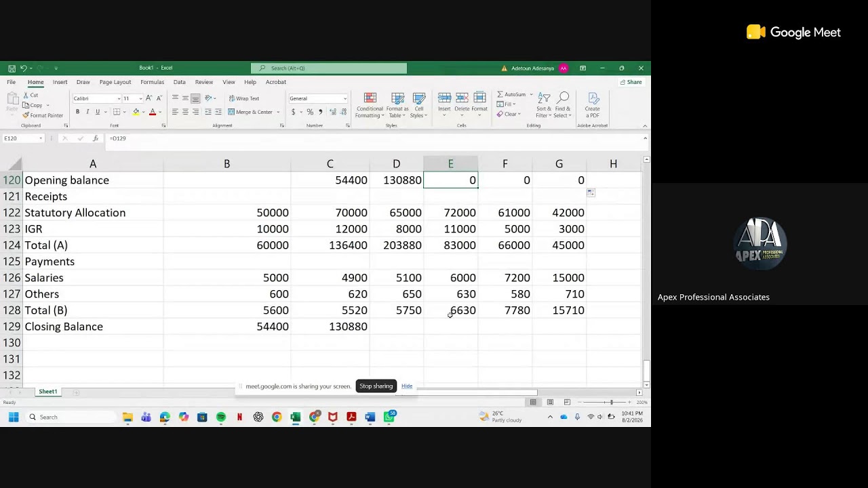This screenshot has width=868, height=488.
Task: Click the Font Color red A icon
Action: coord(152,112)
